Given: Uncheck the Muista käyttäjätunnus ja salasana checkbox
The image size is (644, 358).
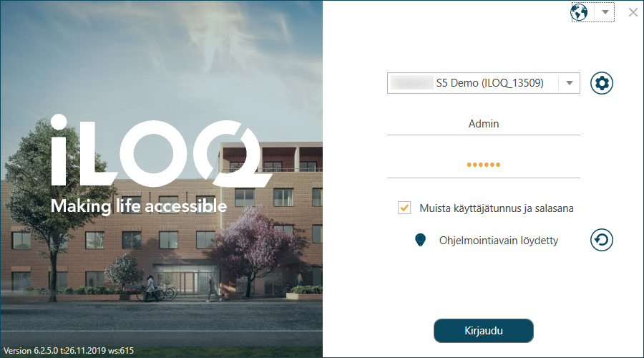Looking at the screenshot, I should coord(404,208).
